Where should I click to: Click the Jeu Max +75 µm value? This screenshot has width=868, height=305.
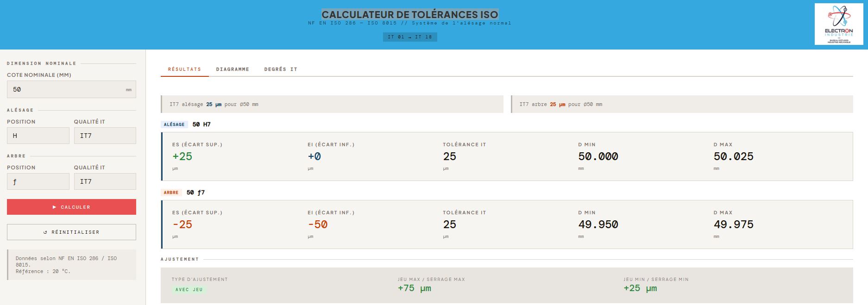[x=415, y=288]
